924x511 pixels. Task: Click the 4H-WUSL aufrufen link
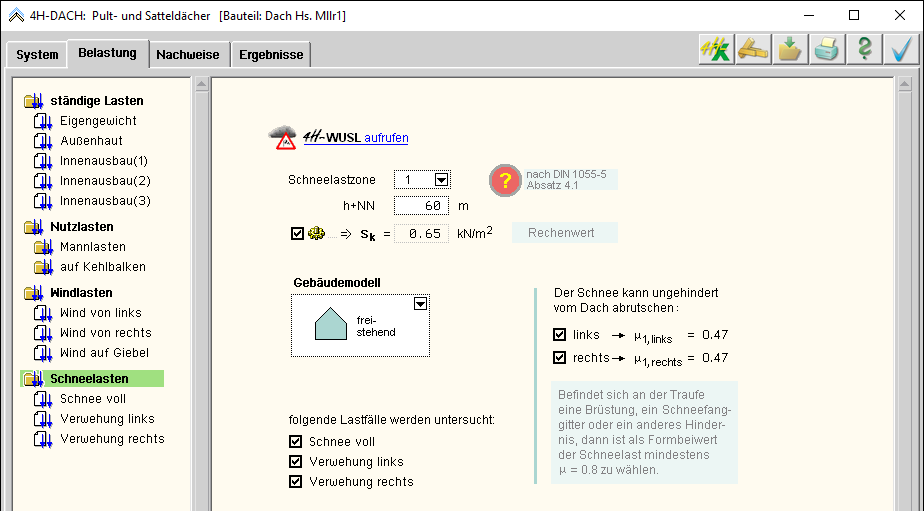click(386, 138)
